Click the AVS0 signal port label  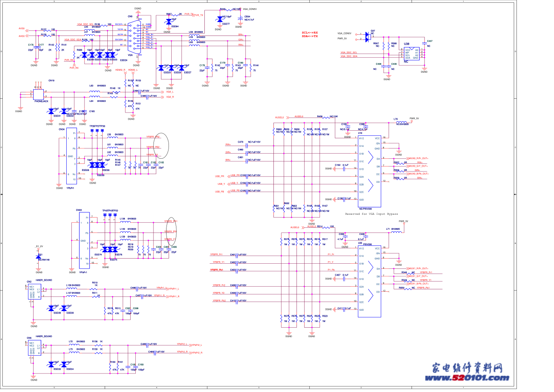[22, 28]
